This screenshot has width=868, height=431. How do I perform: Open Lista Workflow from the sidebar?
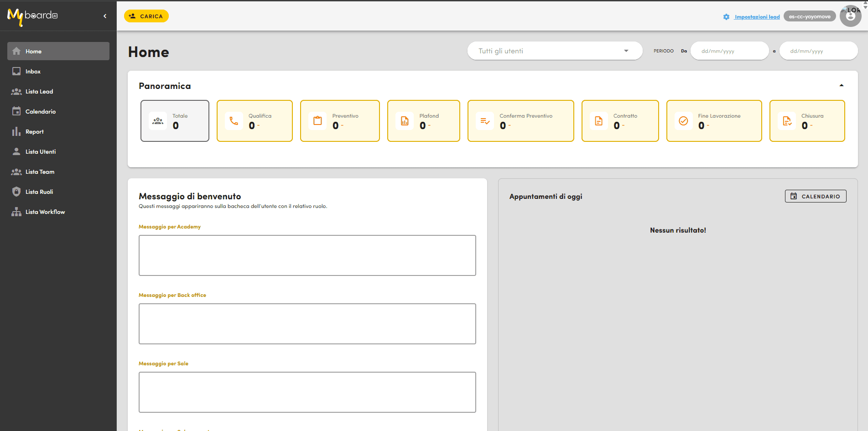coord(45,212)
